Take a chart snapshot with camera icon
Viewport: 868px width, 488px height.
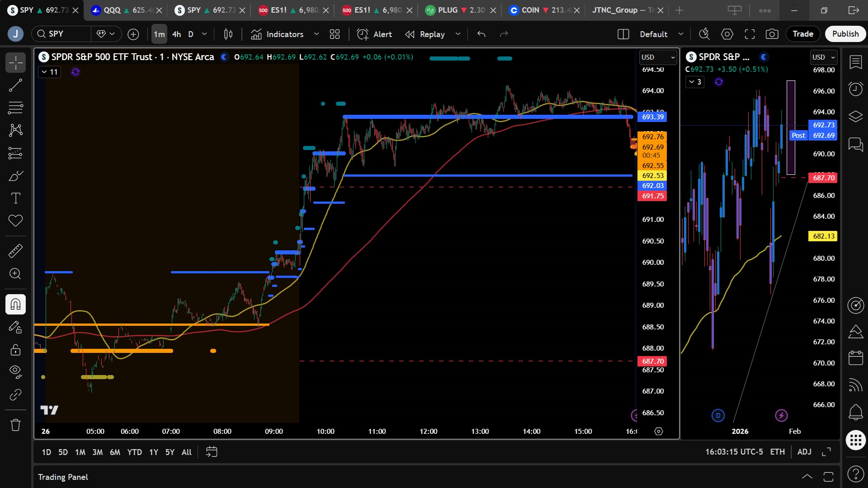coord(772,34)
